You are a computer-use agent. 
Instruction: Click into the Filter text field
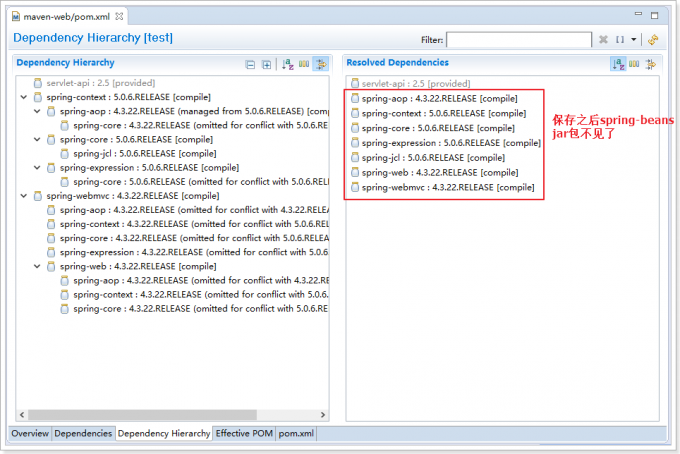click(518, 40)
